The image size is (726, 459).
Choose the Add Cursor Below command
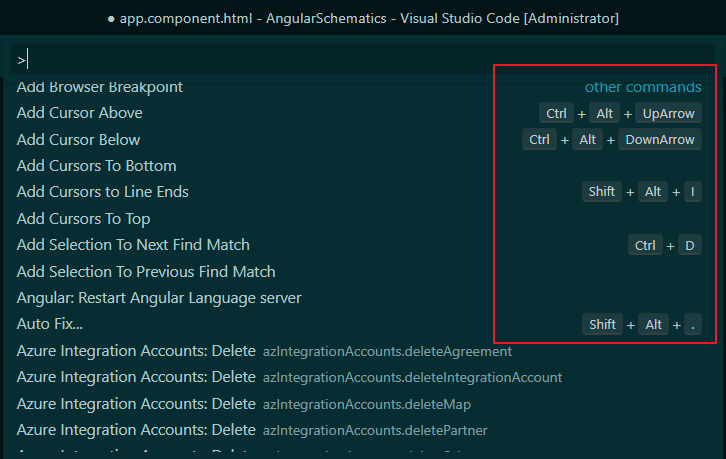[79, 140]
